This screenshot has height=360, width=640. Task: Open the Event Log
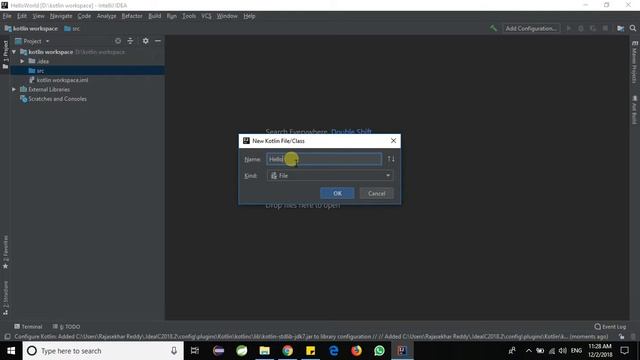(x=610, y=327)
